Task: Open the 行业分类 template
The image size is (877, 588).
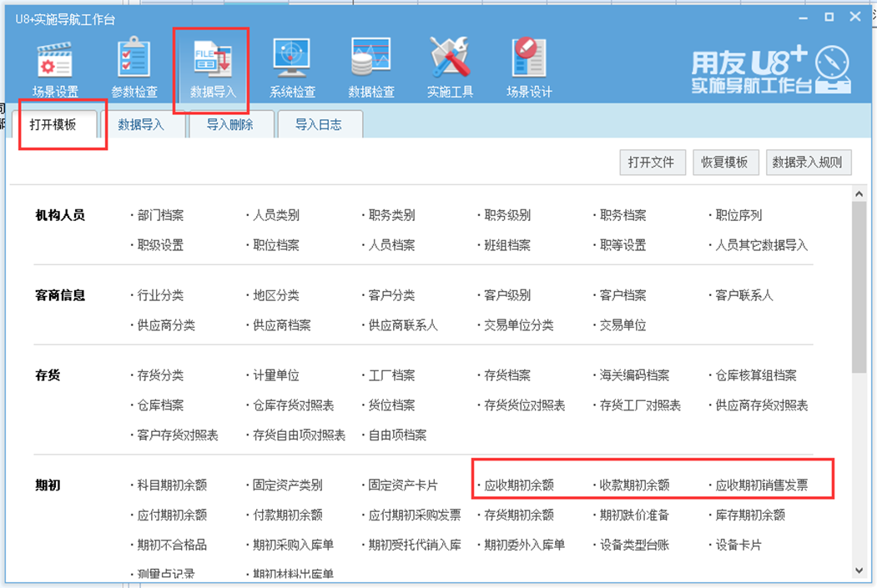Action: 160,295
